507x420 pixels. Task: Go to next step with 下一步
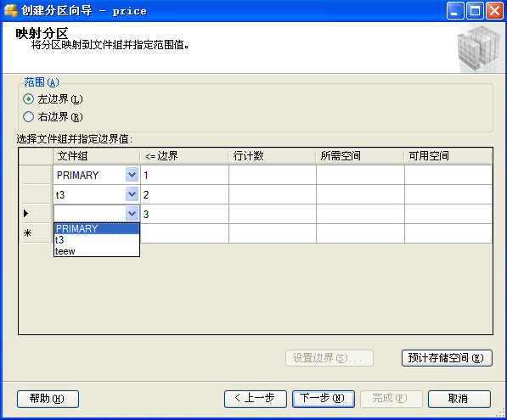click(x=324, y=399)
